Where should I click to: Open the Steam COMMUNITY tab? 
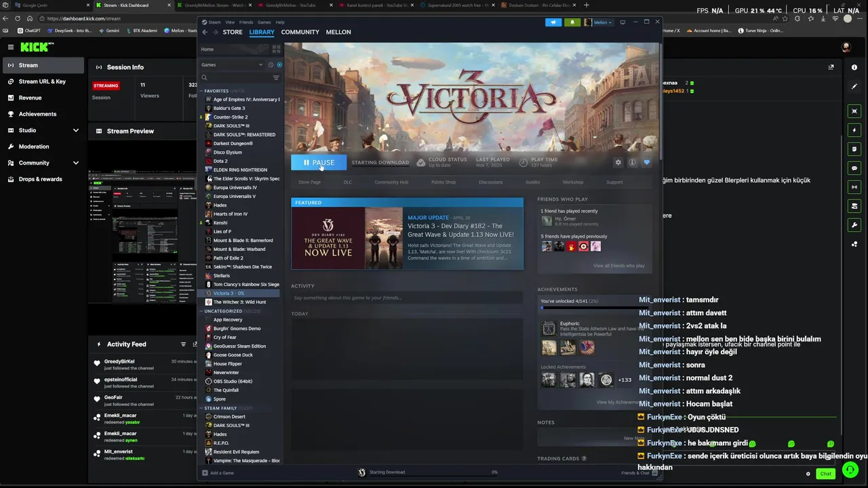coord(300,32)
